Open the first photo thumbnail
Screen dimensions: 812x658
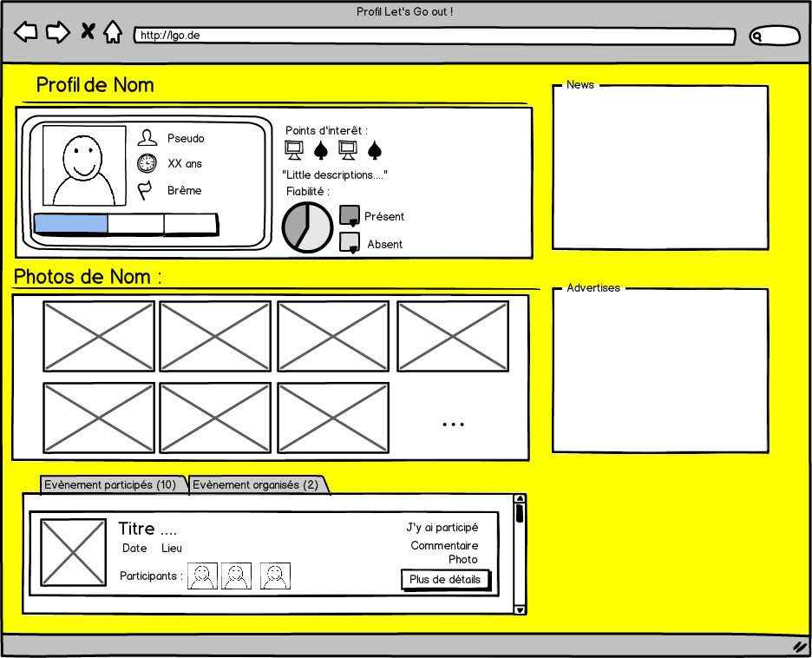pos(99,337)
